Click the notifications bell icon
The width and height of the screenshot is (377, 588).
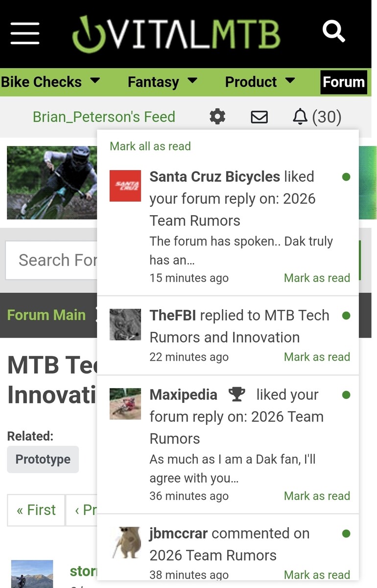[300, 117]
